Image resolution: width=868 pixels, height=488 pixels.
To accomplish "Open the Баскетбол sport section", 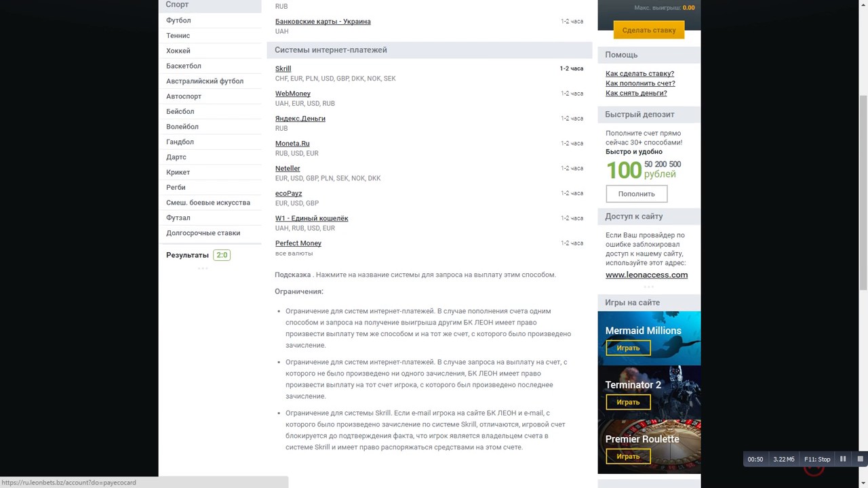I will tap(184, 66).
